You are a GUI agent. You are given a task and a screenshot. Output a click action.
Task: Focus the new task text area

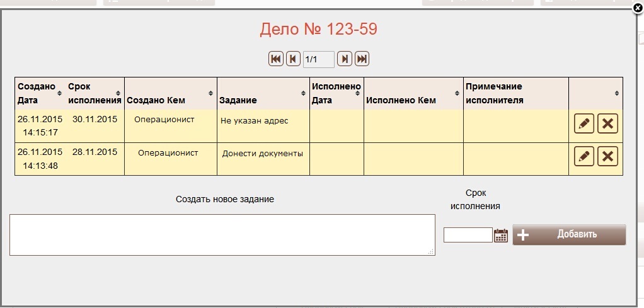point(222,235)
